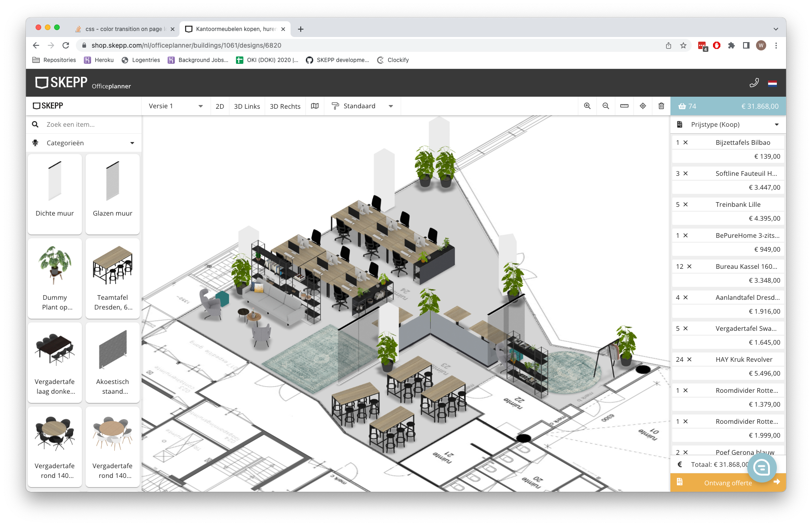Image resolution: width=812 pixels, height=526 pixels.
Task: Switch to the css color transition tab
Action: coord(123,29)
